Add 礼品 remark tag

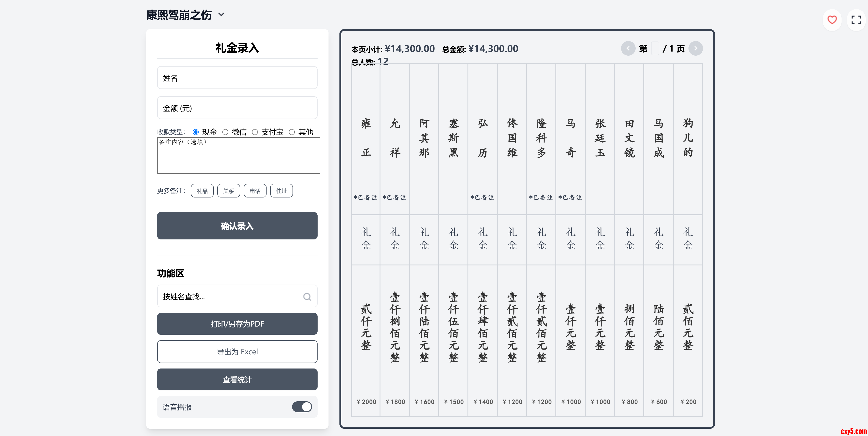point(202,191)
